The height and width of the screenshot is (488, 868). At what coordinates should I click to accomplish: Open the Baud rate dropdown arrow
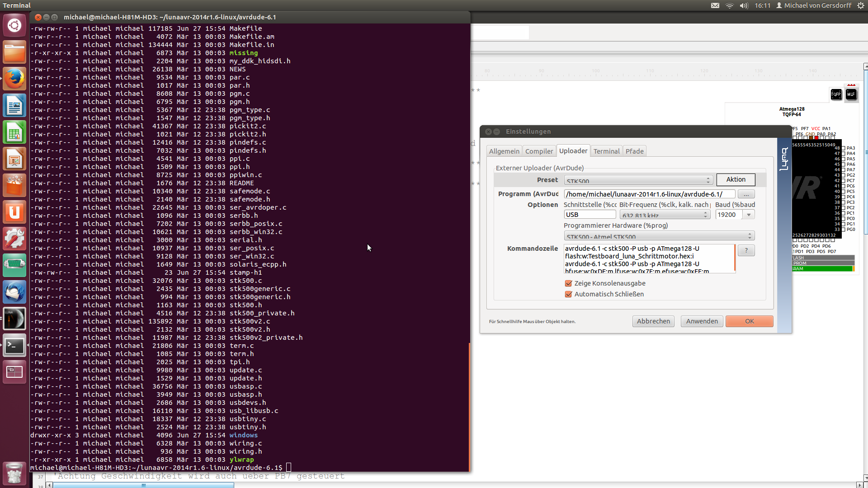tap(749, 215)
